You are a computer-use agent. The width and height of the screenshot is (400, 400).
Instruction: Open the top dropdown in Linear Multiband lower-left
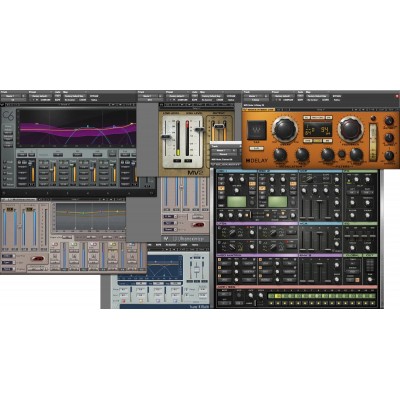(x=8, y=256)
